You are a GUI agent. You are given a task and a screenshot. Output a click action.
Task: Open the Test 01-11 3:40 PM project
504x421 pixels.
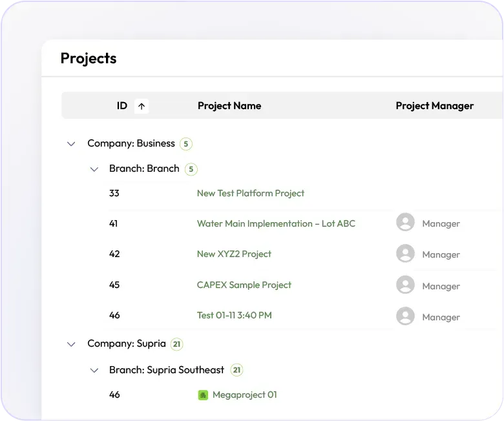(234, 315)
